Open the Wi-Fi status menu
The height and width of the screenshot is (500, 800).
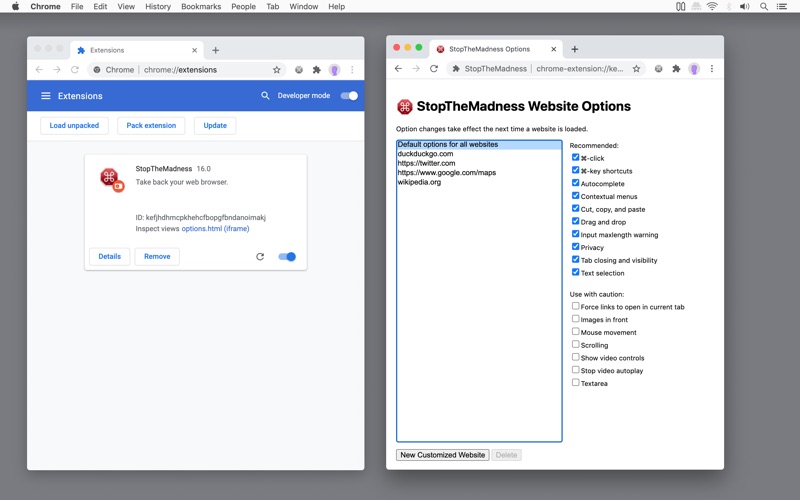pos(712,6)
